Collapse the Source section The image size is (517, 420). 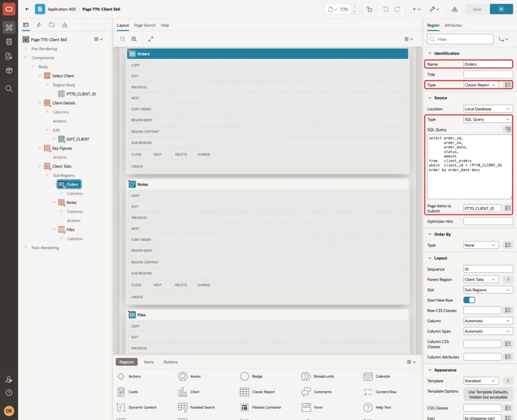tap(430, 97)
